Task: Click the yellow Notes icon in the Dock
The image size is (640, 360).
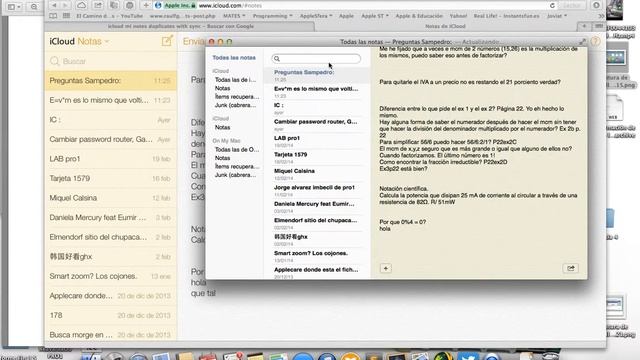Action: [255, 357]
